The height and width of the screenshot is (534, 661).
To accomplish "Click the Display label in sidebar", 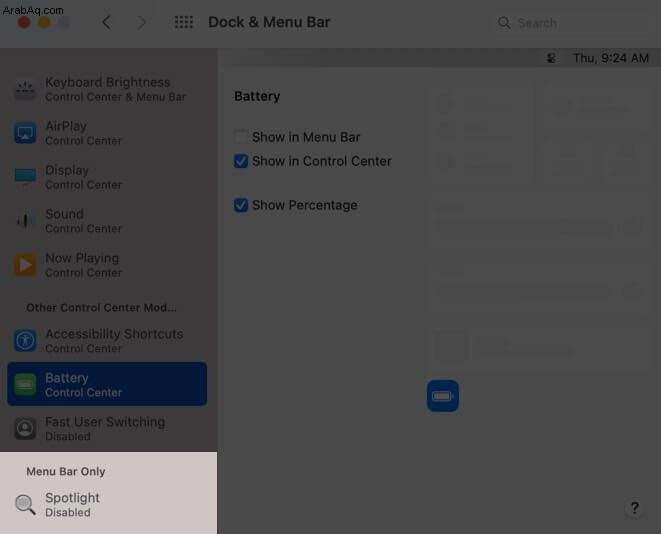I will coord(67,170).
